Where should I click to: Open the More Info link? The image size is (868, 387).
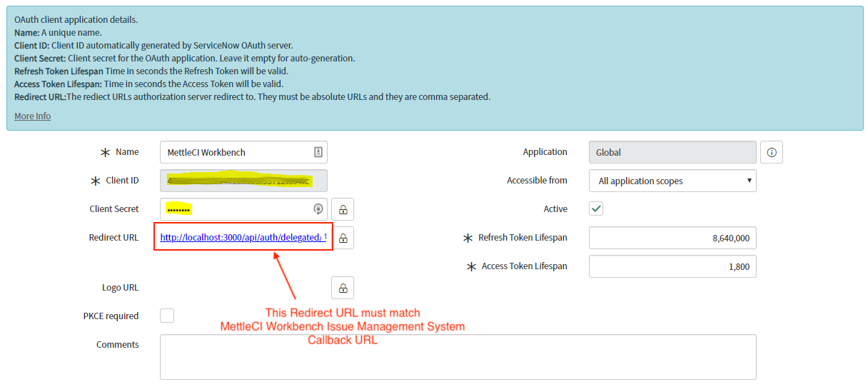[x=32, y=116]
